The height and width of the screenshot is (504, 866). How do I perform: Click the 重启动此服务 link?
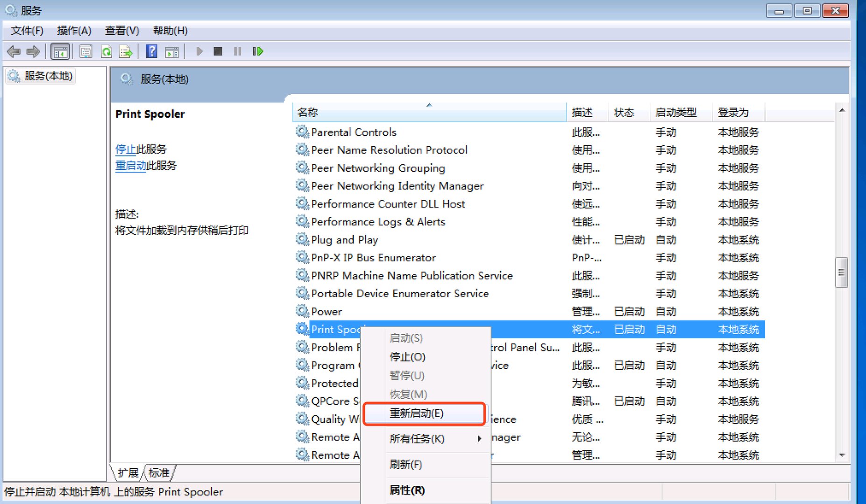130,166
